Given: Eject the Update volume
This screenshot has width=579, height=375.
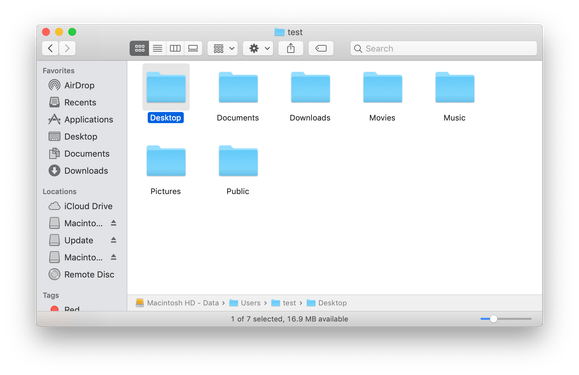Looking at the screenshot, I should (x=113, y=240).
